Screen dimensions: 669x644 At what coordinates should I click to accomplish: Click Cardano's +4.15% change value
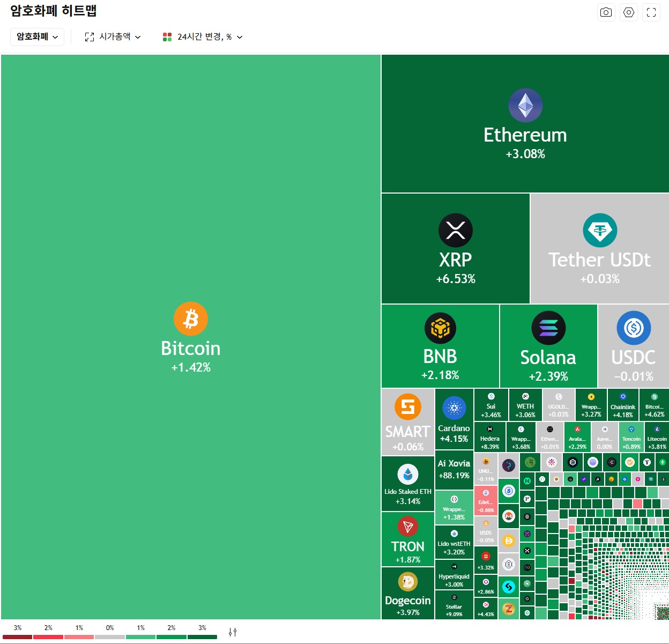coord(454,439)
